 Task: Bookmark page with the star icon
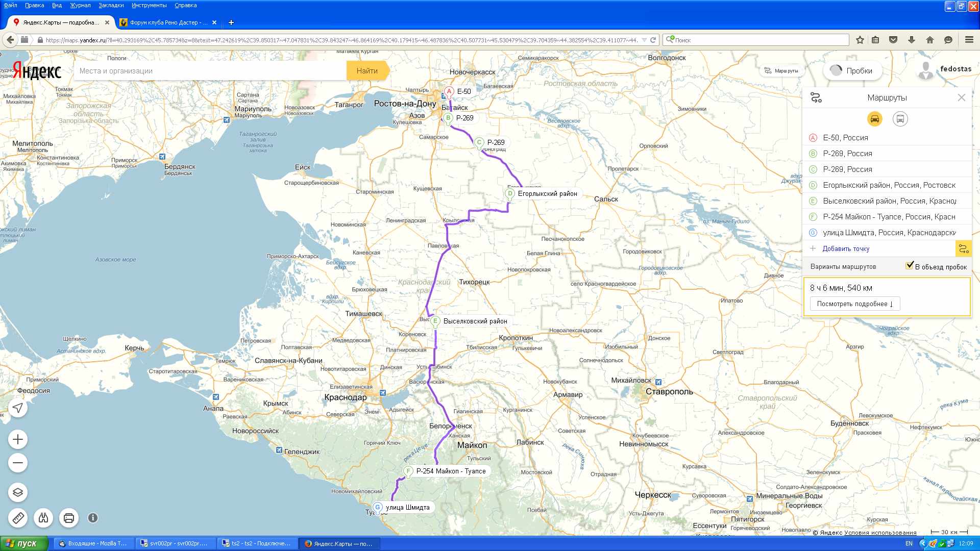coord(860,40)
